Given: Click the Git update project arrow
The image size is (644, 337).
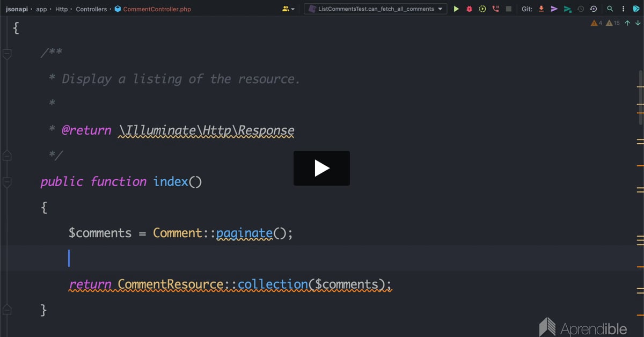Looking at the screenshot, I should coord(541,9).
